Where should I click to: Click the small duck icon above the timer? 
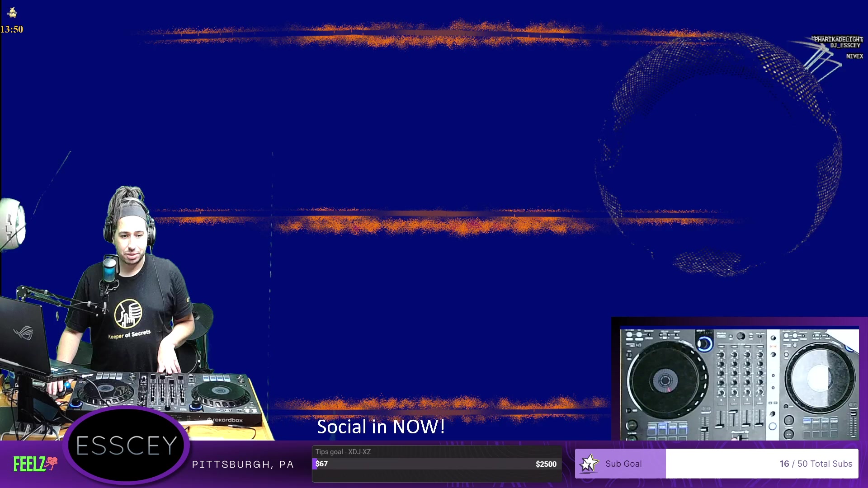pyautogui.click(x=12, y=12)
